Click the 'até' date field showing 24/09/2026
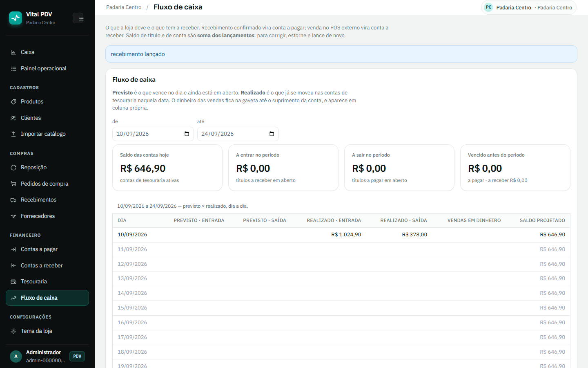 (x=238, y=134)
